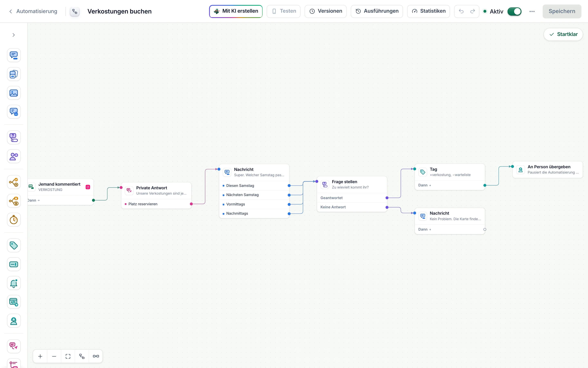Viewport: 588px width, 368px height.
Task: Click Mit KI erstellen
Action: (x=236, y=11)
